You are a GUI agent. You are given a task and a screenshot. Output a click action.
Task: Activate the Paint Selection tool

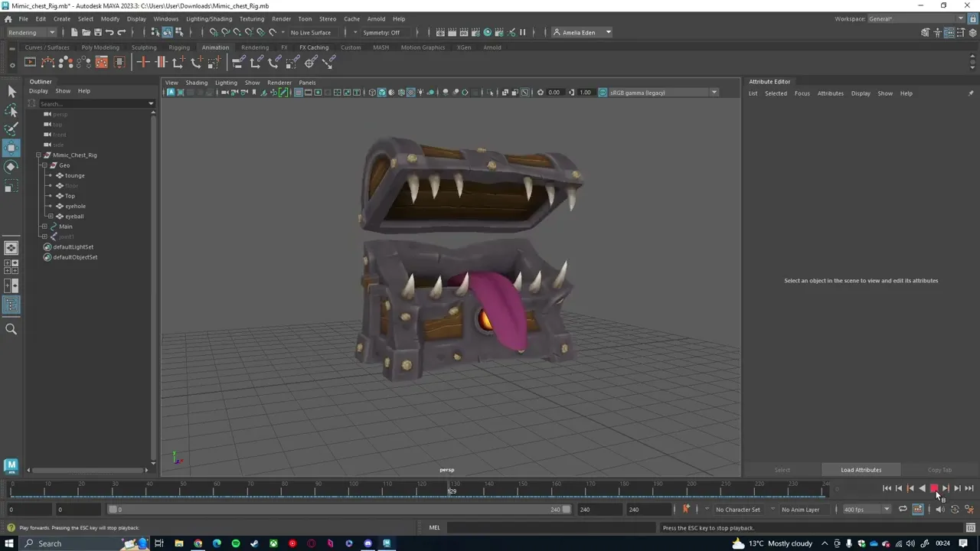(11, 129)
